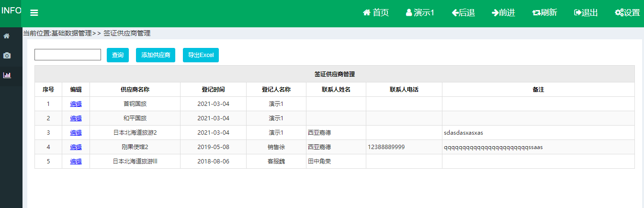Go to 首页 home in top bar

pyautogui.click(x=376, y=13)
